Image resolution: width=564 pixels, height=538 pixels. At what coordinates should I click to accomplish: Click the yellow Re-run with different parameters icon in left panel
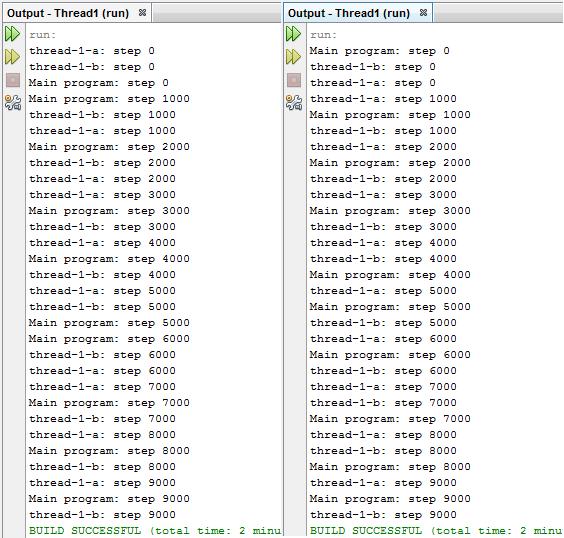(x=13, y=57)
